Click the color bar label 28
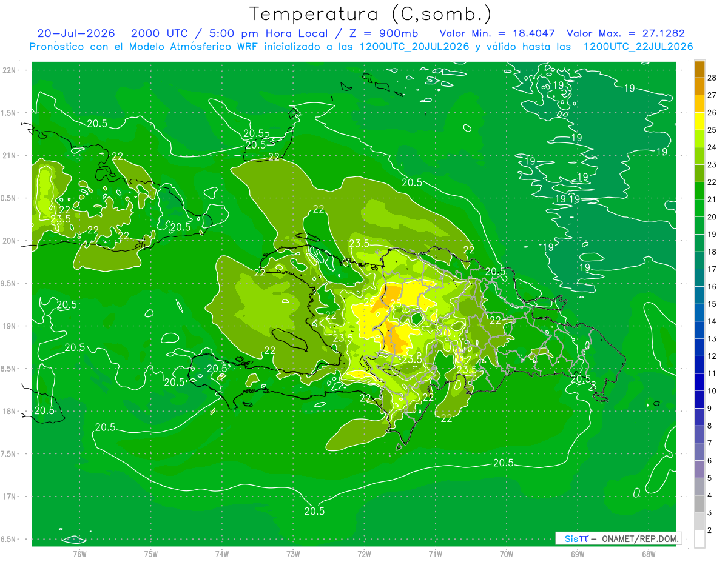 (712, 77)
